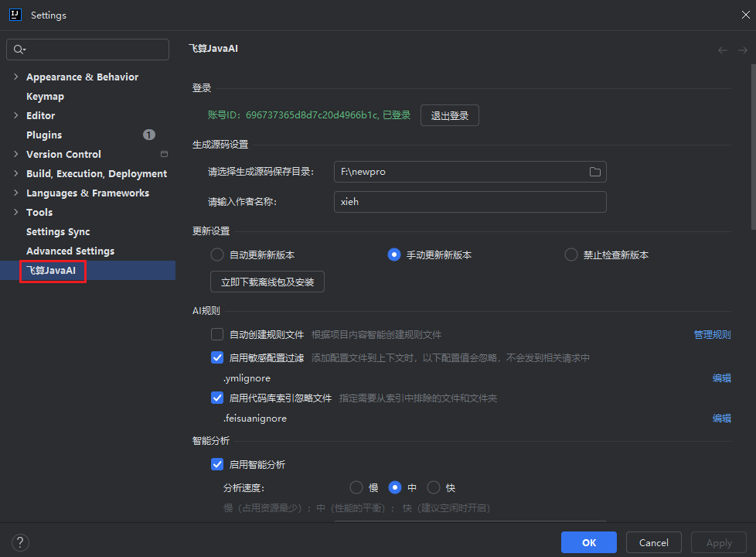Enable 自动创建规则文件 checkbox

point(217,334)
